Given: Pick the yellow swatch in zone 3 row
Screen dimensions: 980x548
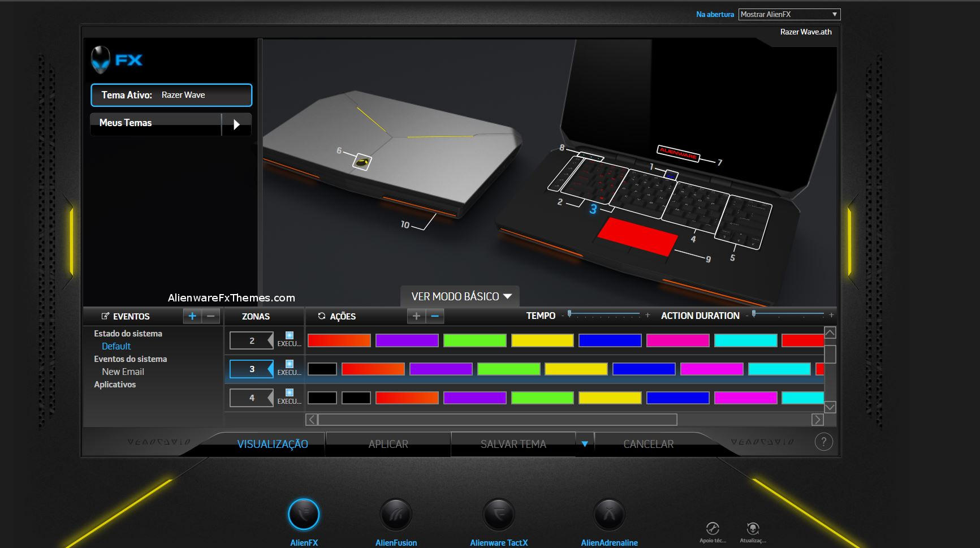Looking at the screenshot, I should coord(576,369).
